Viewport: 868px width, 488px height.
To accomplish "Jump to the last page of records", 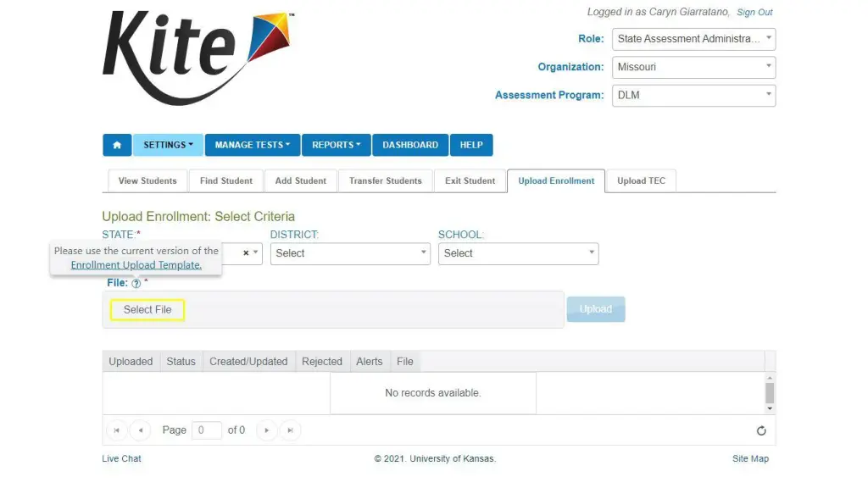I will click(290, 430).
